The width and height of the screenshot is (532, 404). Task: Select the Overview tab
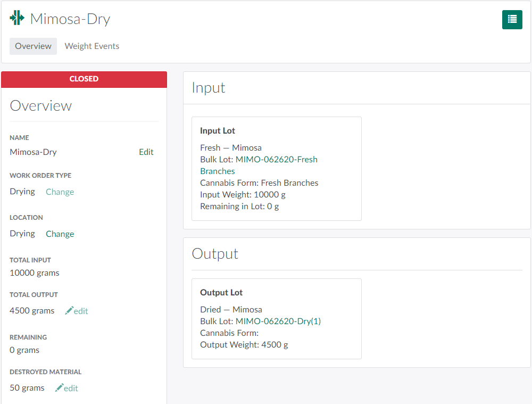click(x=33, y=46)
